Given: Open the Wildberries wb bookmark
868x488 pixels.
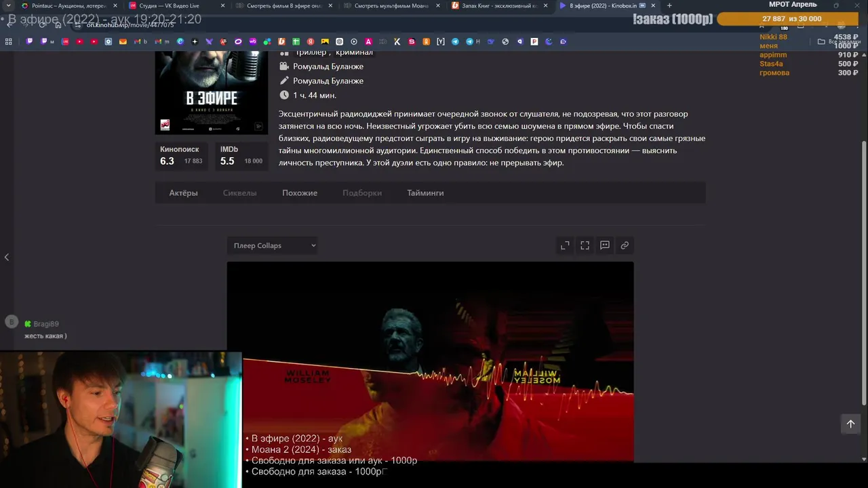Looking at the screenshot, I should 253,41.
